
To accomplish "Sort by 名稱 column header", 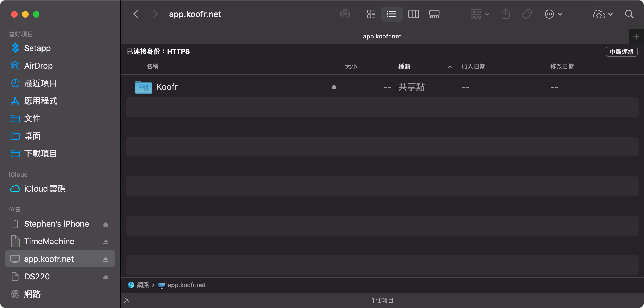I will coord(152,66).
